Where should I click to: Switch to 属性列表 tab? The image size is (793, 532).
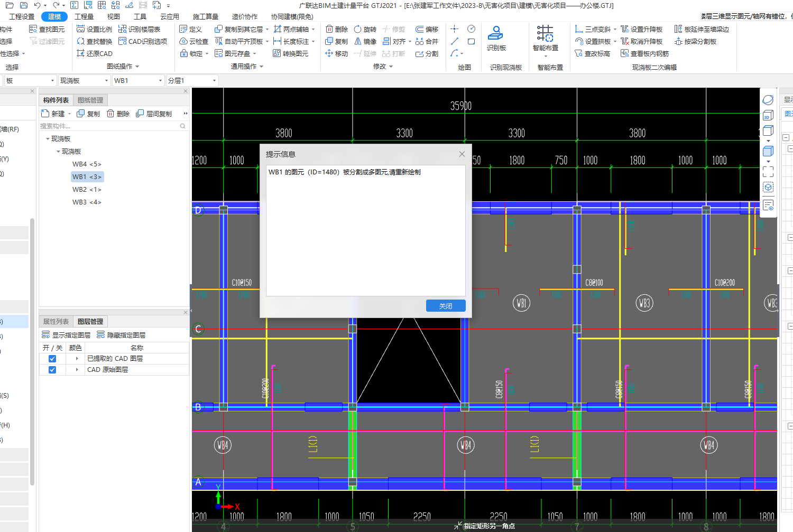pos(56,322)
